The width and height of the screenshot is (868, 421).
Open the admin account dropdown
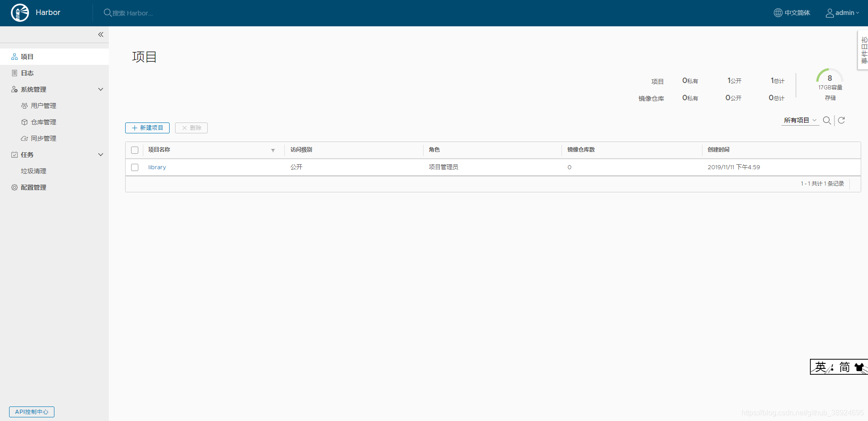click(x=843, y=13)
